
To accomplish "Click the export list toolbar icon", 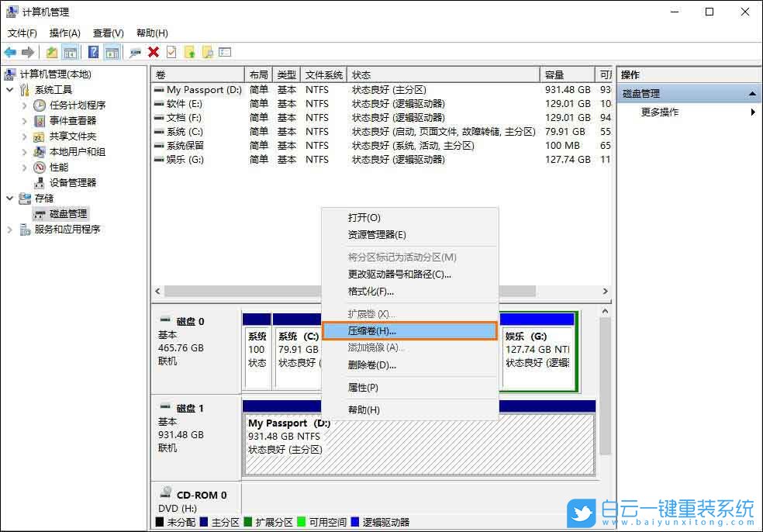I will [225, 52].
